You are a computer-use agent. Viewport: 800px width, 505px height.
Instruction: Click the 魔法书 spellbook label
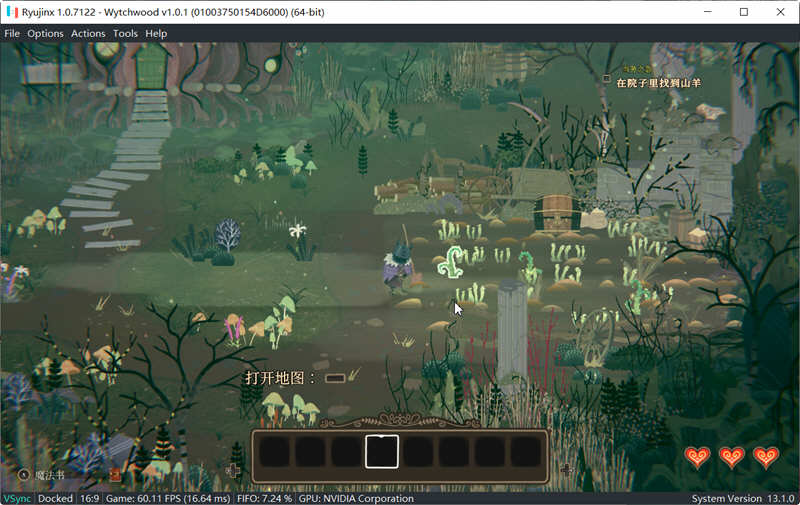49,475
